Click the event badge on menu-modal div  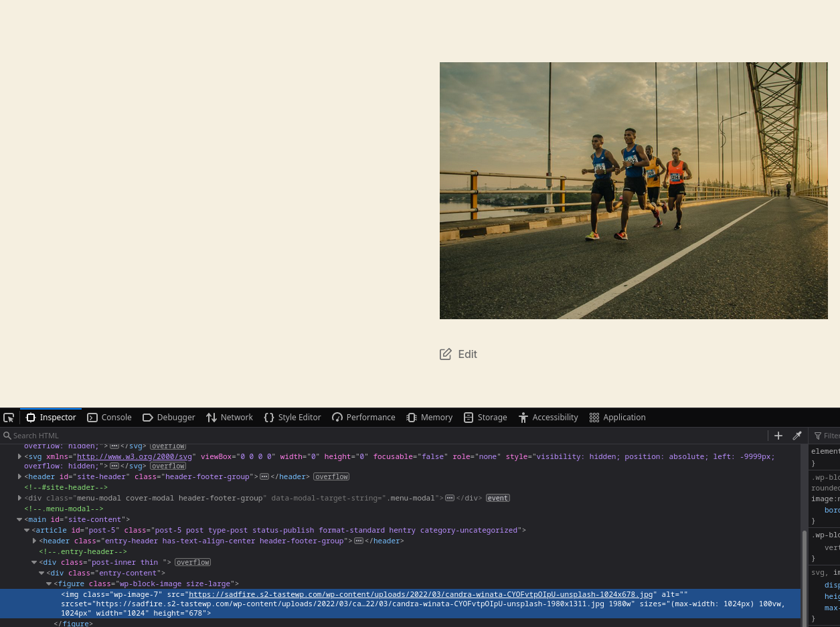point(497,498)
